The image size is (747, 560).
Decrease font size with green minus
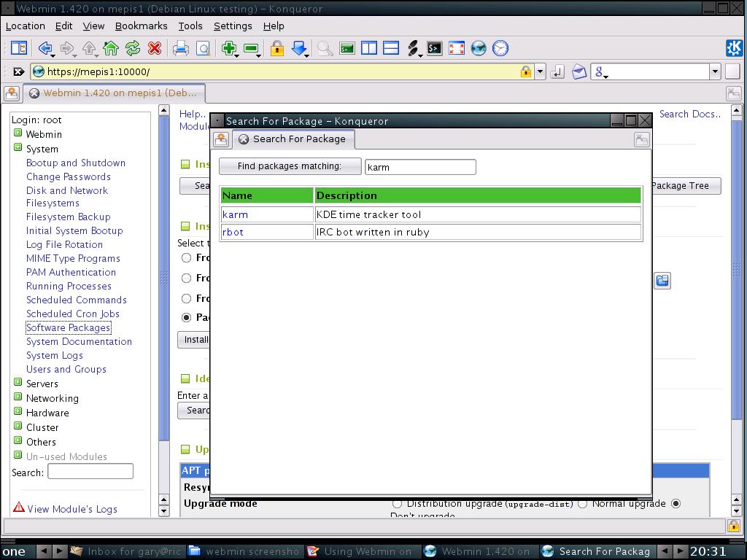251,48
